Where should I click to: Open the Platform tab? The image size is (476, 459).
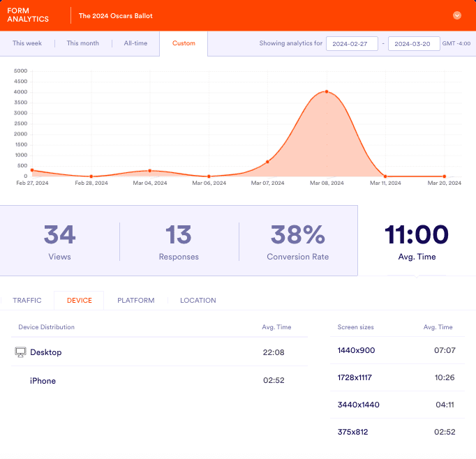[135, 301]
